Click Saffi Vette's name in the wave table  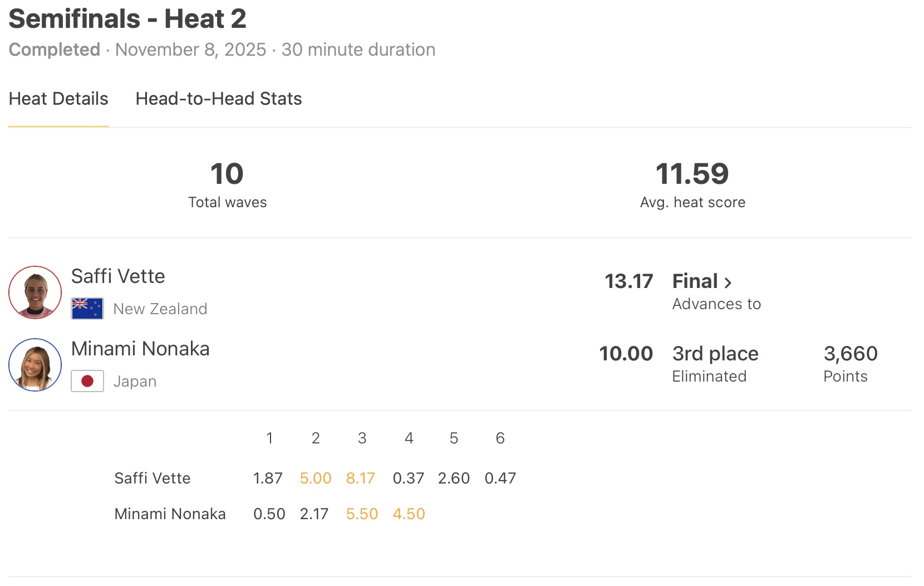click(x=153, y=478)
